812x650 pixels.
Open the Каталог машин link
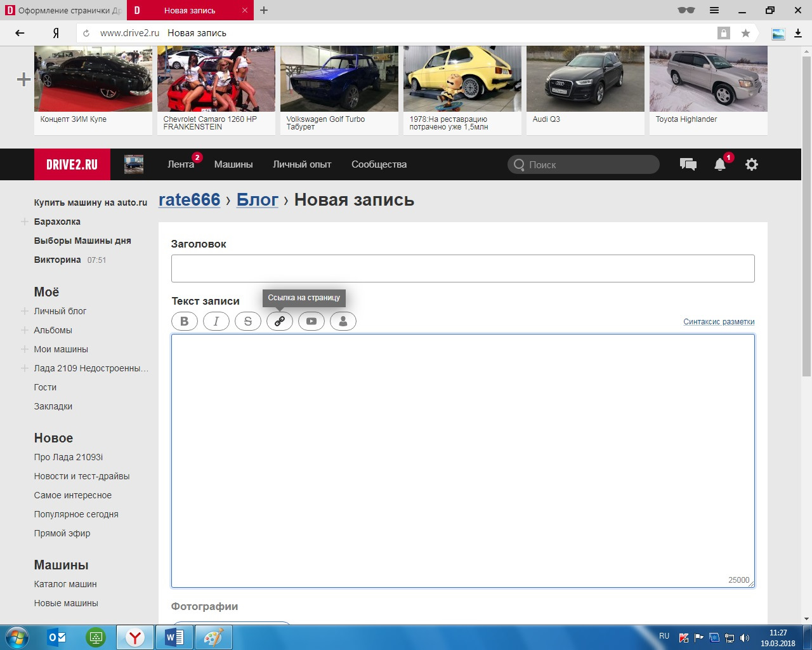pyautogui.click(x=65, y=584)
